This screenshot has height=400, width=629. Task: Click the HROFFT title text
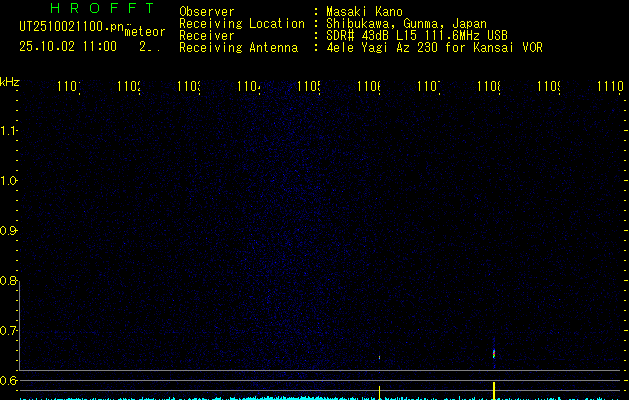pyautogui.click(x=88, y=10)
